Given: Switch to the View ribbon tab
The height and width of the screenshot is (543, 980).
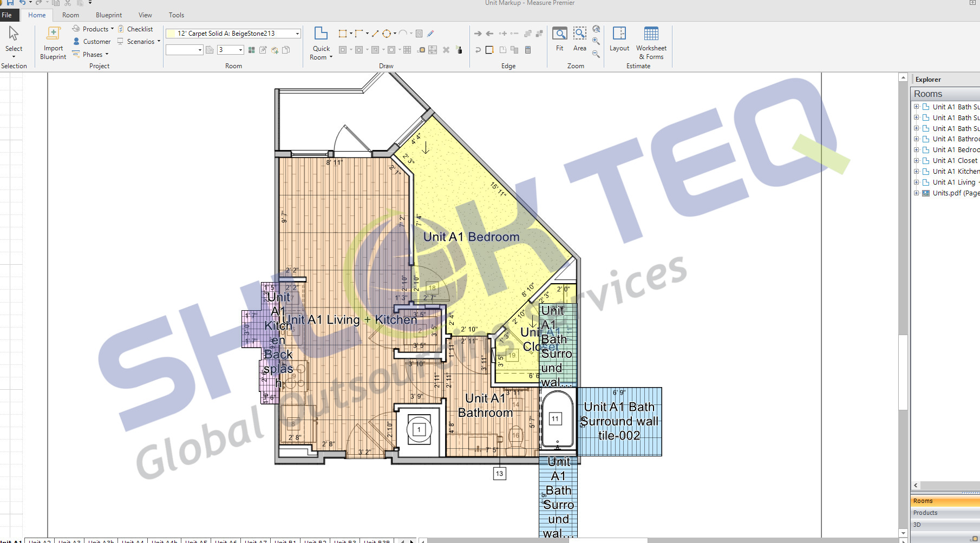Looking at the screenshot, I should click(145, 15).
